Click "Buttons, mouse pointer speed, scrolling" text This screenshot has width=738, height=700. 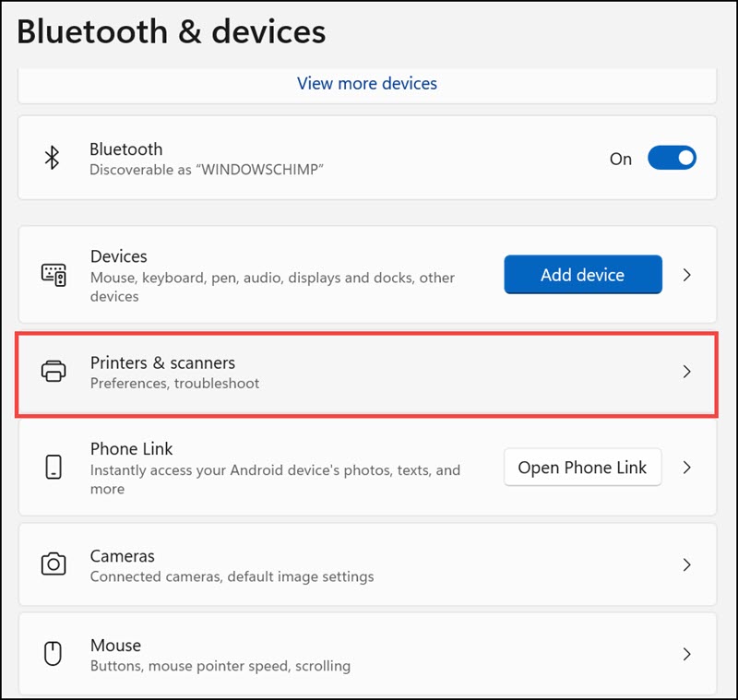click(220, 666)
